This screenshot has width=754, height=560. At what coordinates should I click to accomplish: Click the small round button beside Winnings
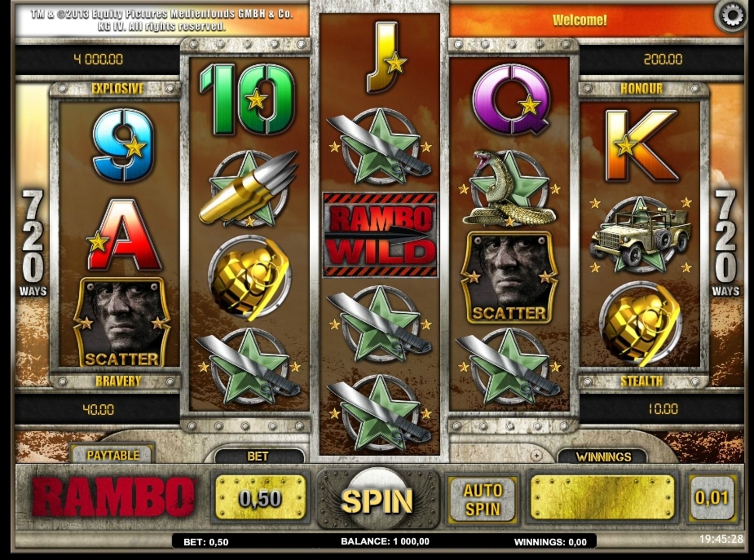[537, 455]
